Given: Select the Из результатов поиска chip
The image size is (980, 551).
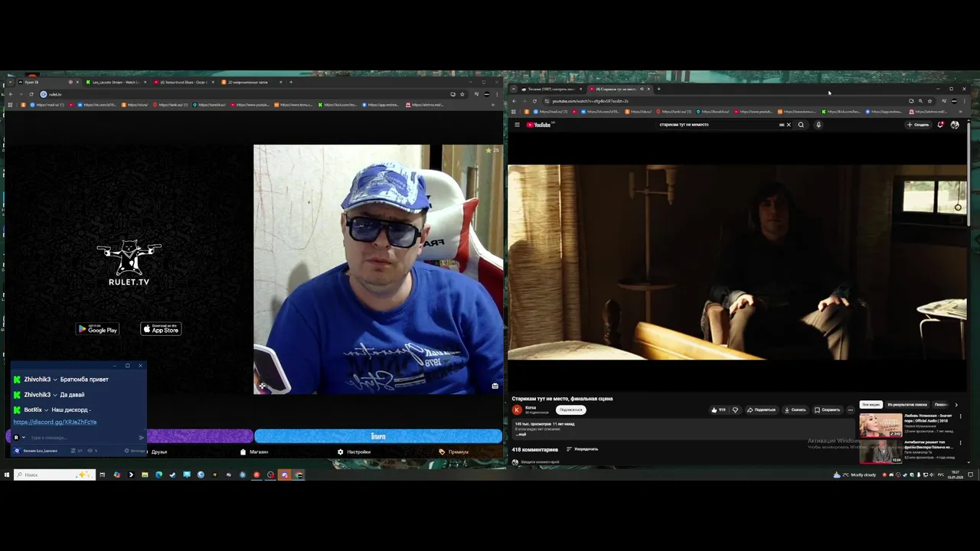Looking at the screenshot, I should pos(907,404).
